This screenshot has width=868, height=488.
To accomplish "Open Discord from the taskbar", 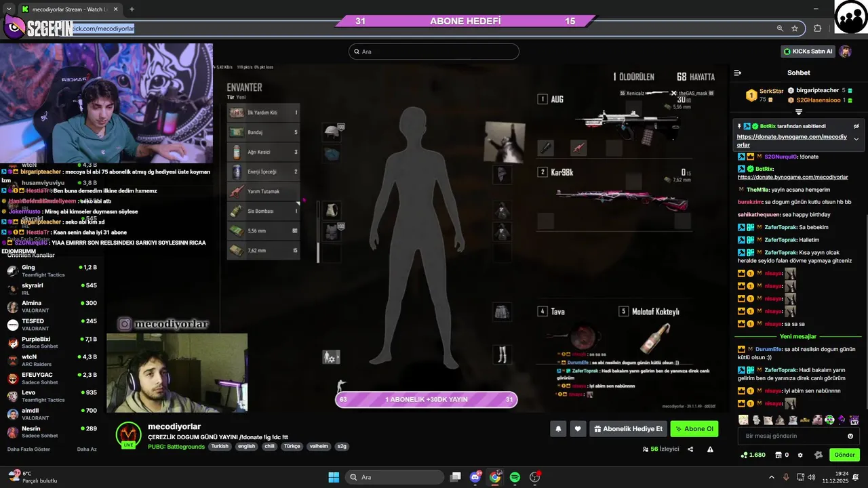I will 475,477.
